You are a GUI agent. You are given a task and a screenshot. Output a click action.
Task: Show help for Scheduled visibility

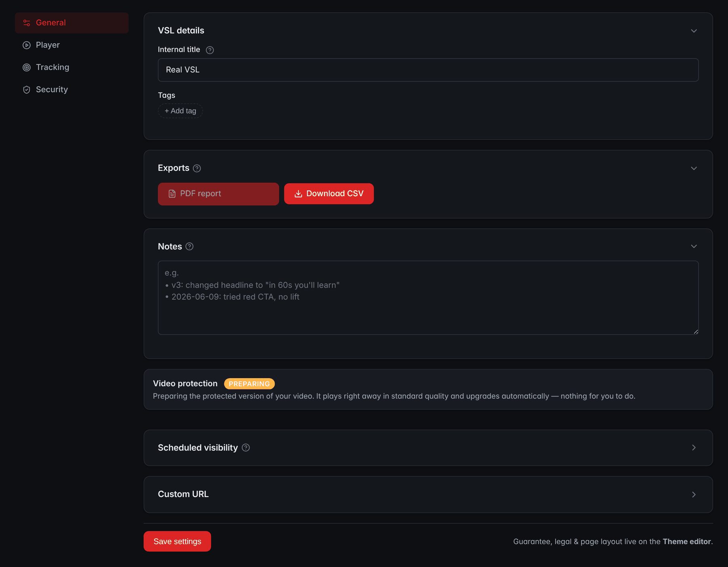(x=245, y=448)
